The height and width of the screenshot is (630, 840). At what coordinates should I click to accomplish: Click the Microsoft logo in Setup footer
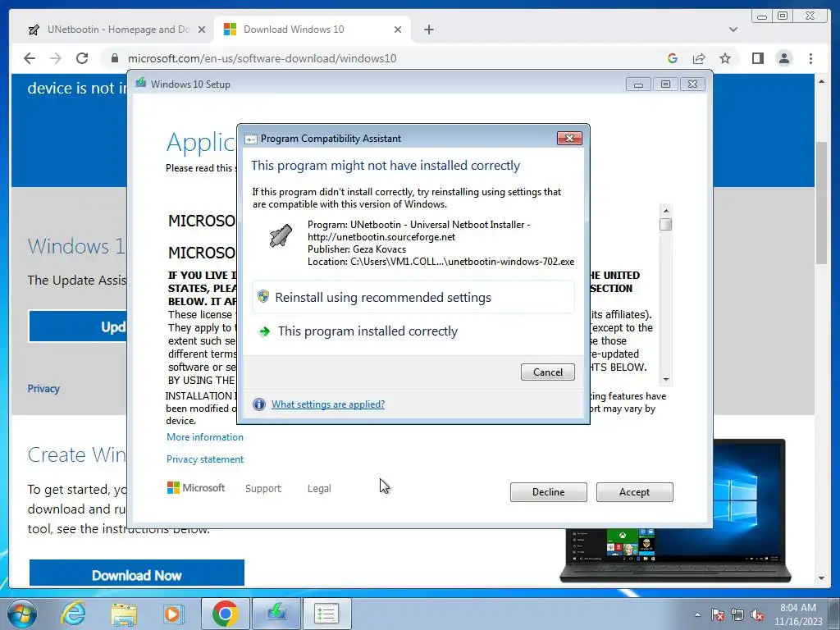point(196,487)
